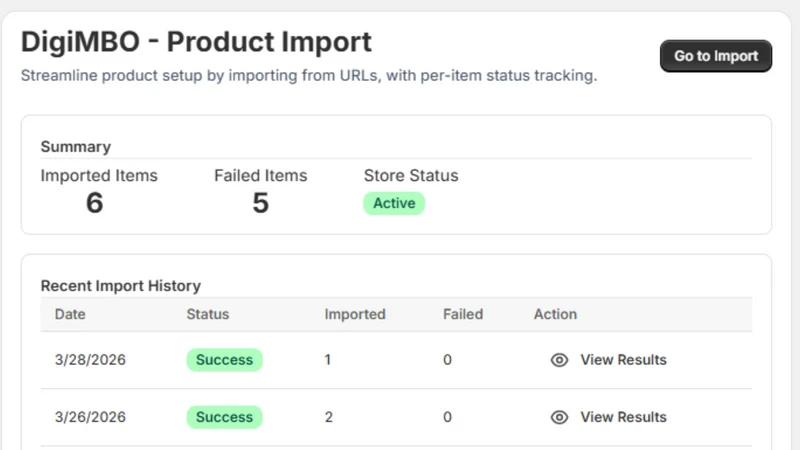Open View Results for 3/28/2026 import

pyautogui.click(x=623, y=360)
